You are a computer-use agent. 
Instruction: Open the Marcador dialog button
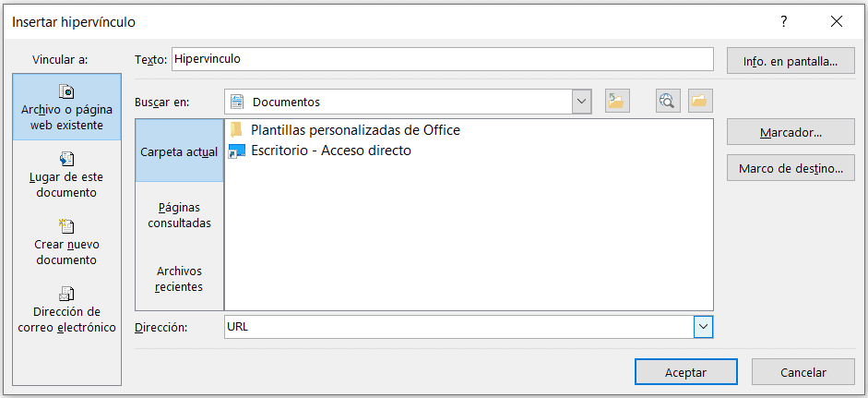click(x=791, y=133)
